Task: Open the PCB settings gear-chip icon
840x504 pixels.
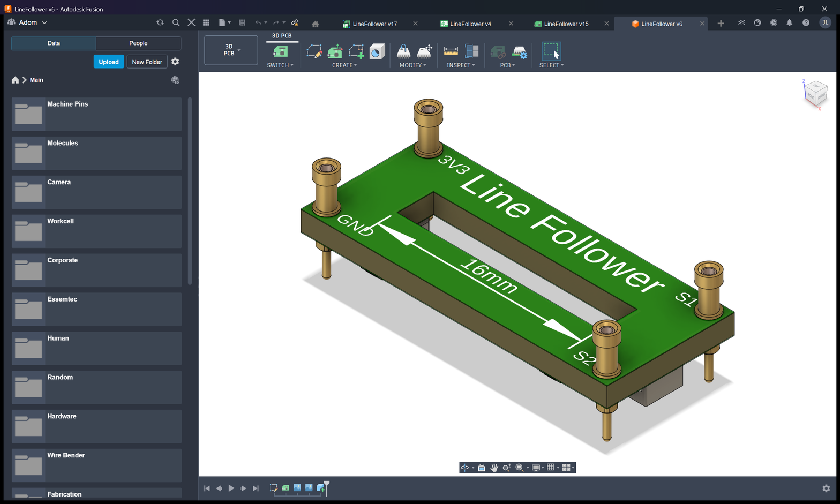Action: point(519,52)
